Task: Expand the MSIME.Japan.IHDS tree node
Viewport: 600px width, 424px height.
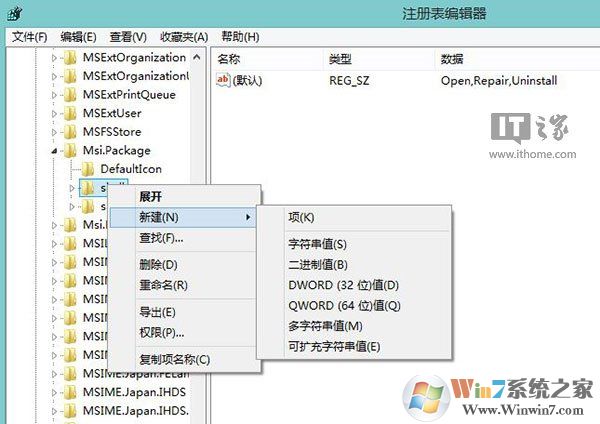Action: (54, 393)
